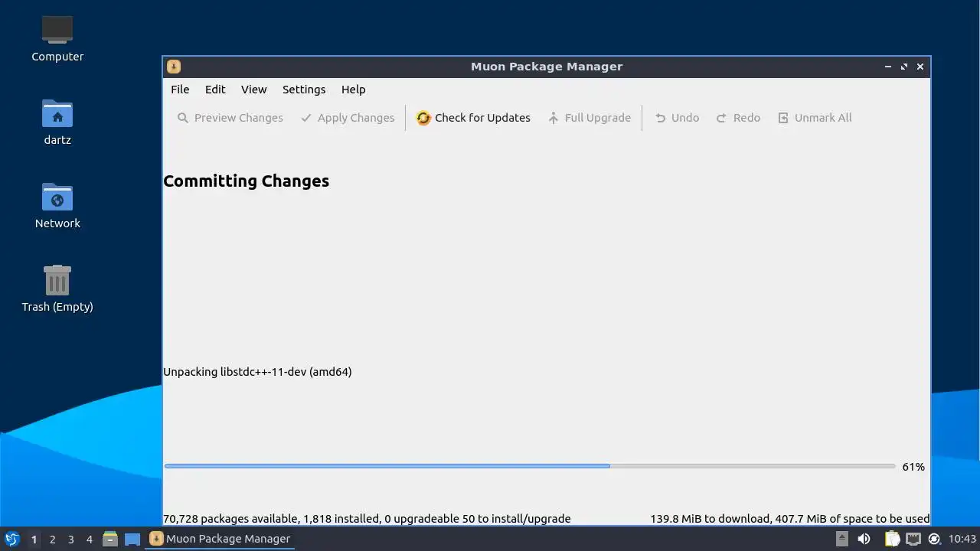Open the file manager taskbar launcher
This screenshot has height=551, width=980.
[x=110, y=539]
